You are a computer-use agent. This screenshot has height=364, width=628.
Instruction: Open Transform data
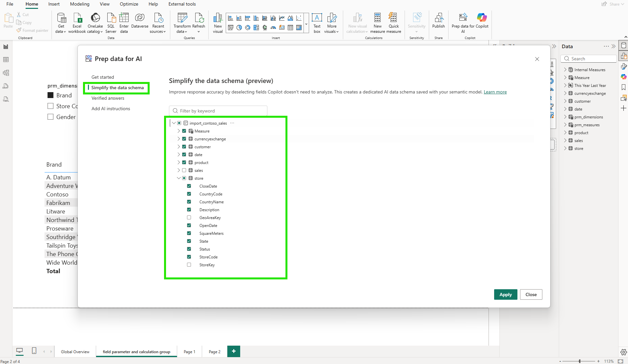pyautogui.click(x=182, y=23)
